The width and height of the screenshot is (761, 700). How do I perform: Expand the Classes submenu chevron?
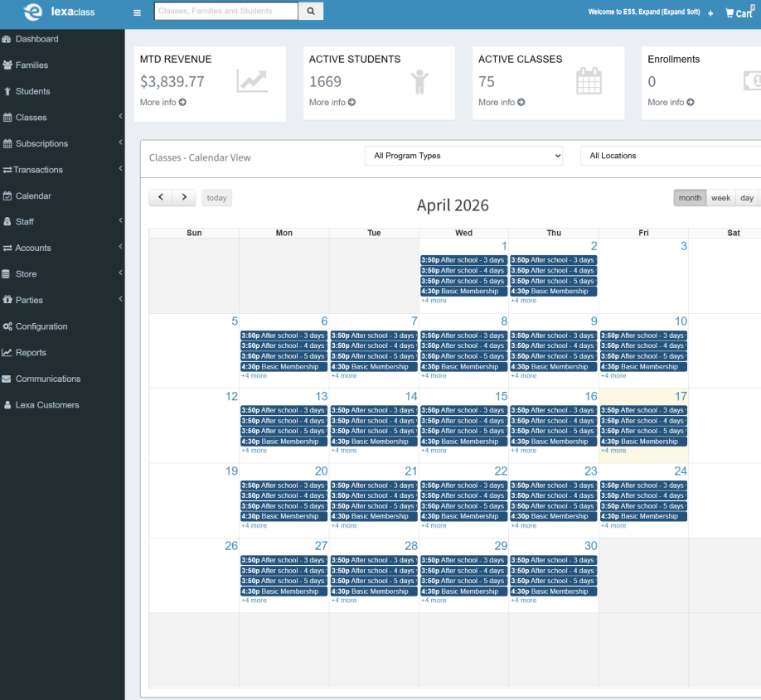tap(120, 116)
